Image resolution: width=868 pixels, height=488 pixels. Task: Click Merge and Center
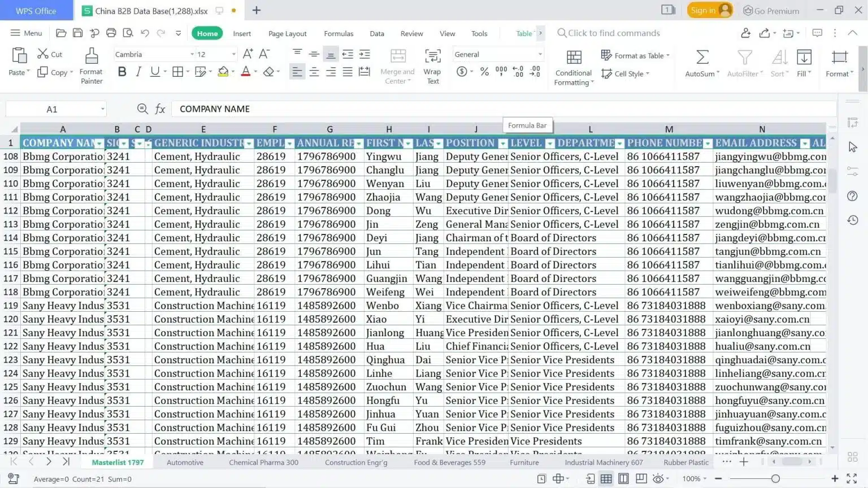click(x=397, y=67)
